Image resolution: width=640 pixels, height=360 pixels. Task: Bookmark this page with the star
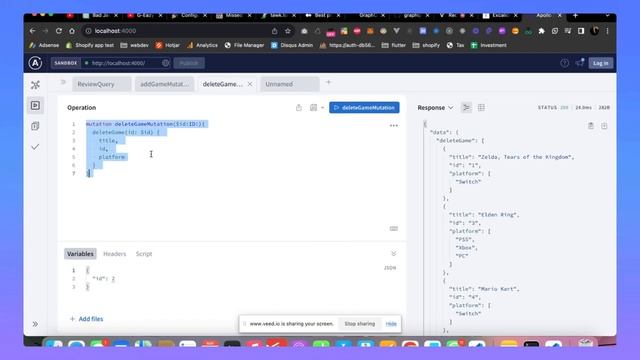[288, 31]
